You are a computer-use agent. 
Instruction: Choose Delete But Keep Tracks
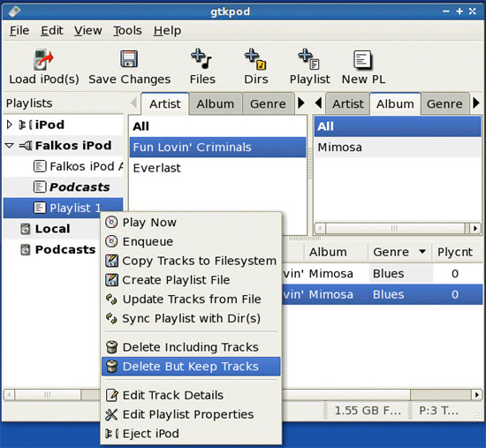point(191,367)
